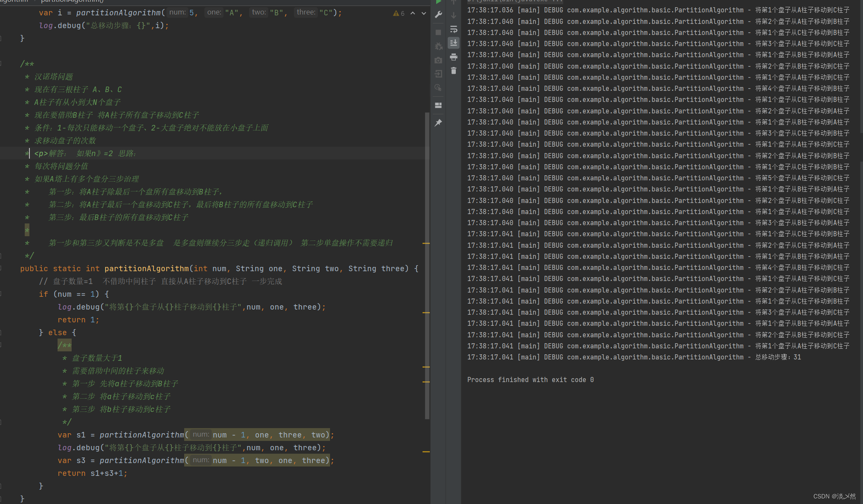Click the '汉诺塔问题' comment line

pos(54,77)
